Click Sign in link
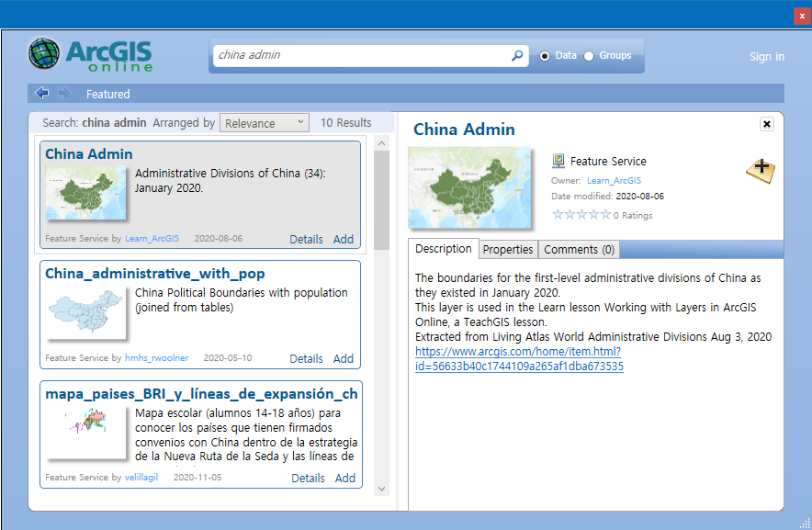 tap(766, 56)
